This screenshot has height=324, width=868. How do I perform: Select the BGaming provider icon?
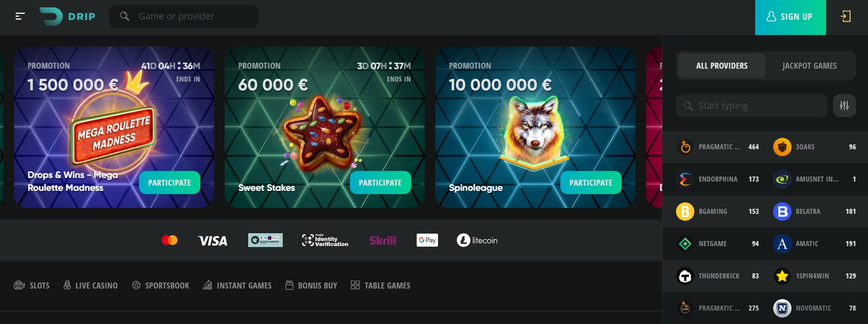pyautogui.click(x=685, y=212)
